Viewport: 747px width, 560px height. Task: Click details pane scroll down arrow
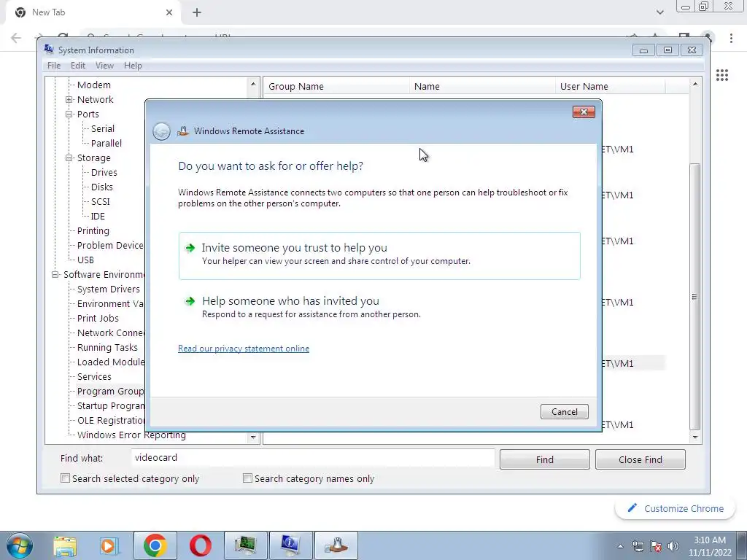tap(695, 437)
